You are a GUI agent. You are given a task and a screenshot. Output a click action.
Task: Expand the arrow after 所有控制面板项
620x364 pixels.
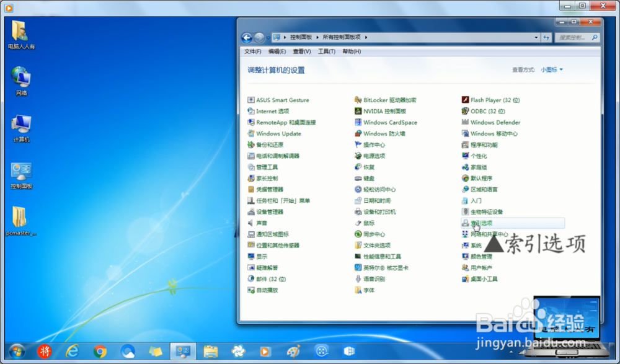(366, 37)
